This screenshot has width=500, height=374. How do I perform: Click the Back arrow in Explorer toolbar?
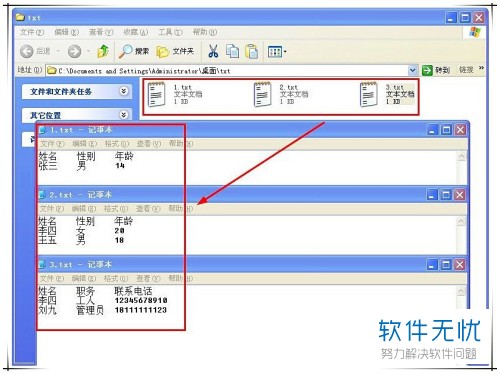click(x=27, y=51)
